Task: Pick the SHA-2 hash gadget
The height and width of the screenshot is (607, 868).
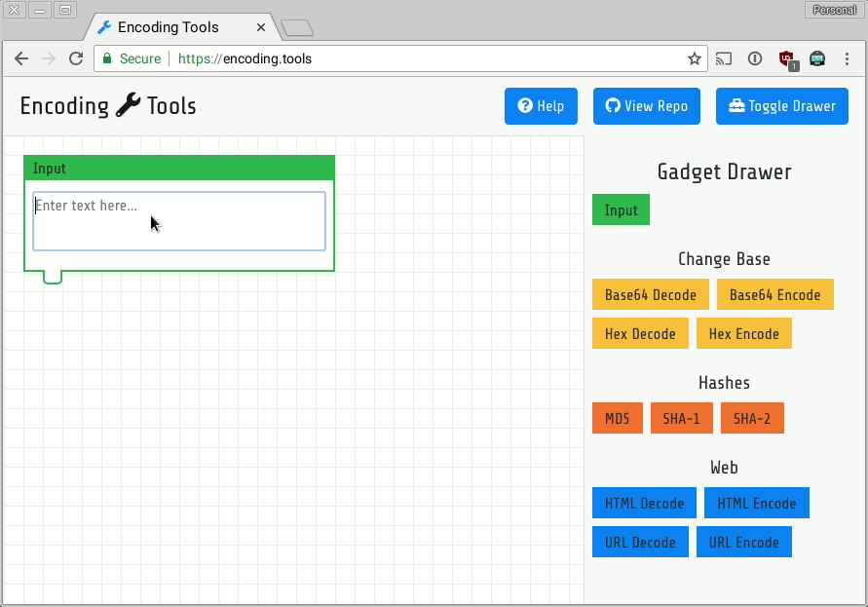Action: pos(752,418)
